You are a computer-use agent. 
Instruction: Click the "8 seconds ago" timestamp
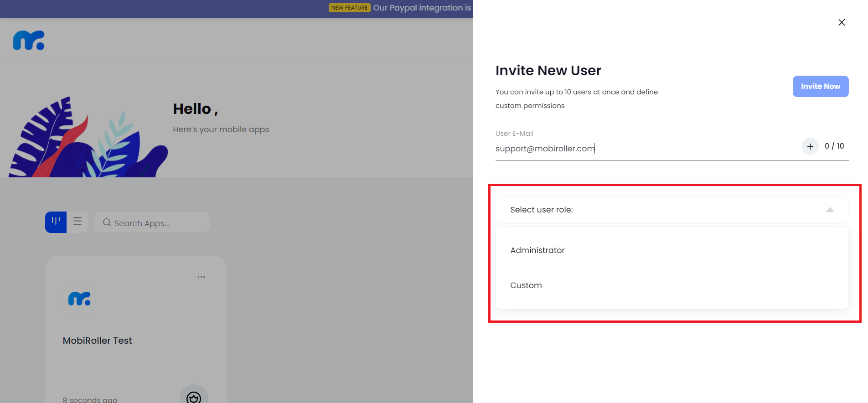point(90,400)
